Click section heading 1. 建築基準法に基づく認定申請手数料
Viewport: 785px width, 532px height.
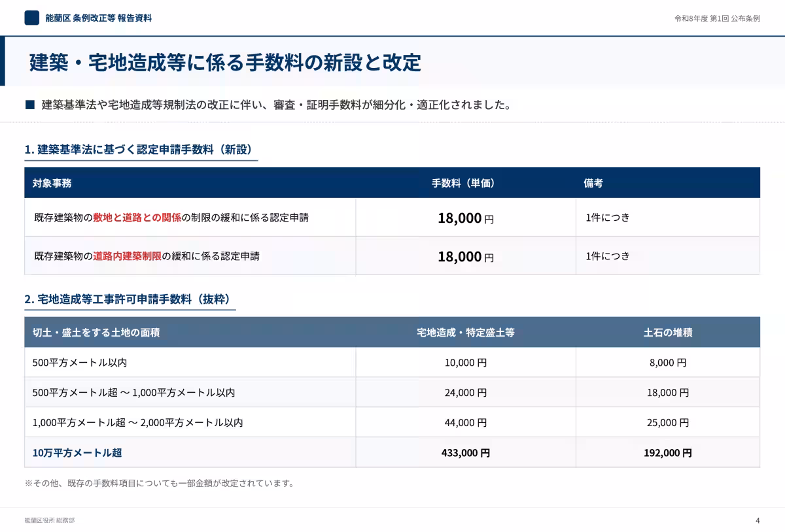point(139,150)
